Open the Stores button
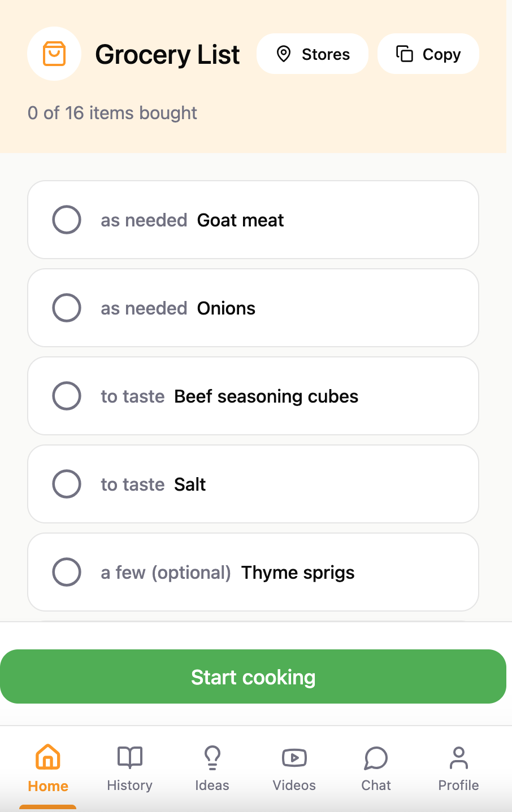The height and width of the screenshot is (812, 512). pyautogui.click(x=313, y=54)
